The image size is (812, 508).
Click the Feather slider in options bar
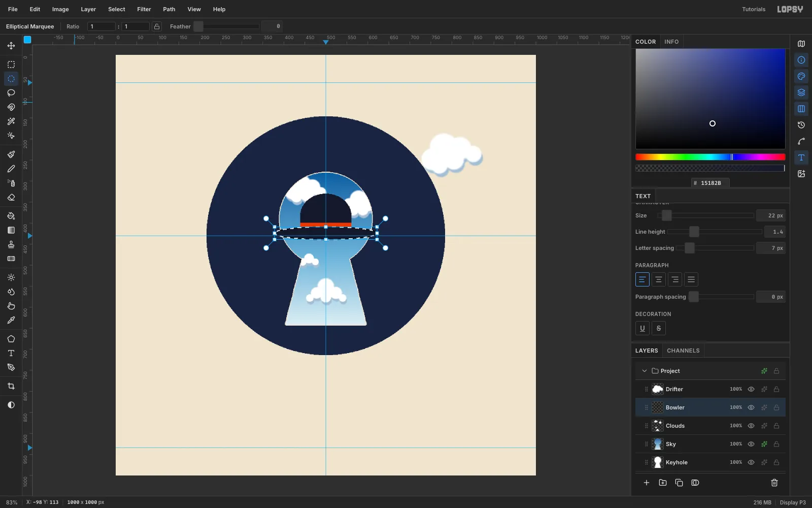226,26
